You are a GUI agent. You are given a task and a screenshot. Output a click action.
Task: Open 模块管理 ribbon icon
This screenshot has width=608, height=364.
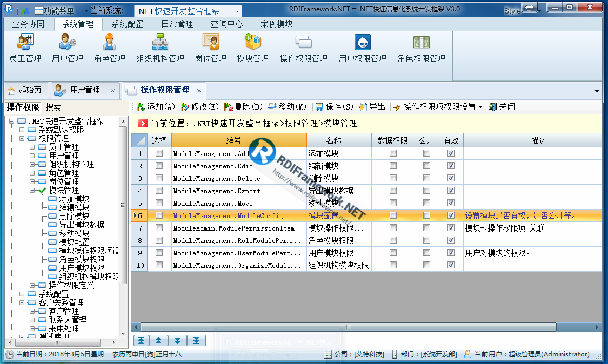pos(253,48)
